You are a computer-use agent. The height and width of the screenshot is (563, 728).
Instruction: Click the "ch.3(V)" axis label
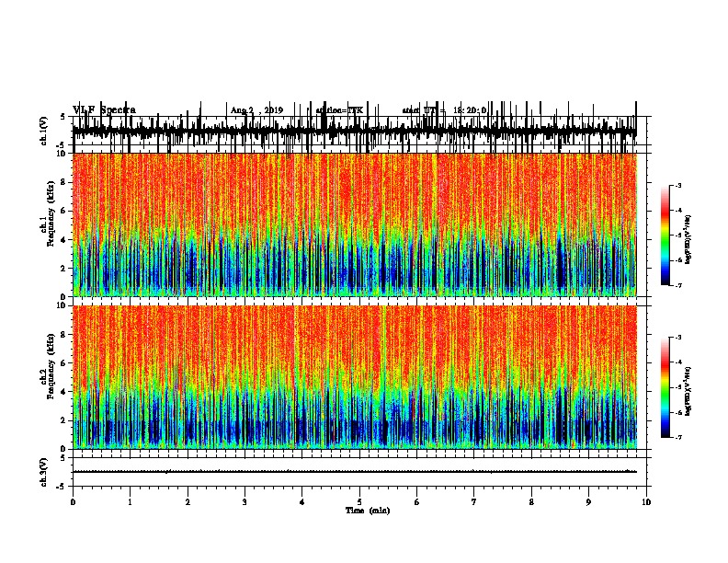coord(44,472)
